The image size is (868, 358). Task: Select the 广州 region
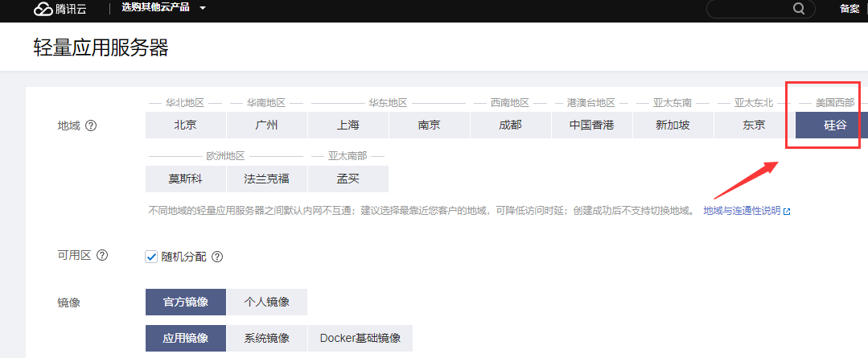(267, 125)
